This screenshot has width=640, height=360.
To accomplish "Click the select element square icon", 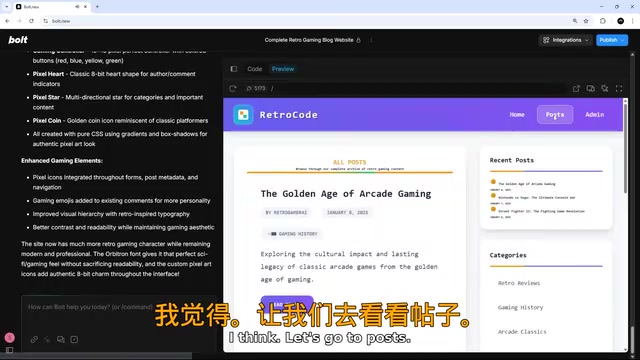I will click(74, 340).
